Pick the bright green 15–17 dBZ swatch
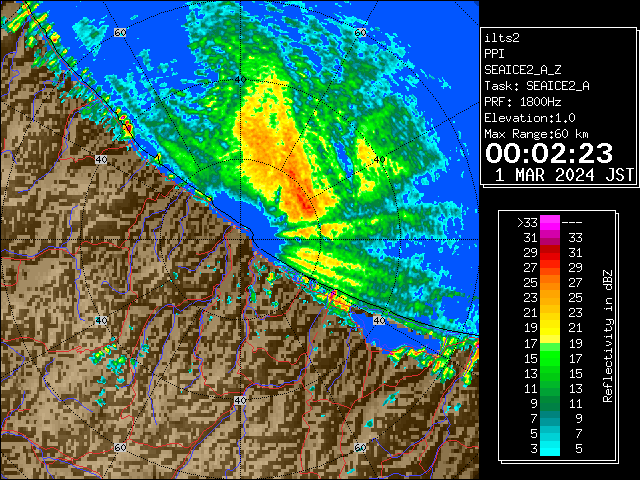 tap(550, 358)
